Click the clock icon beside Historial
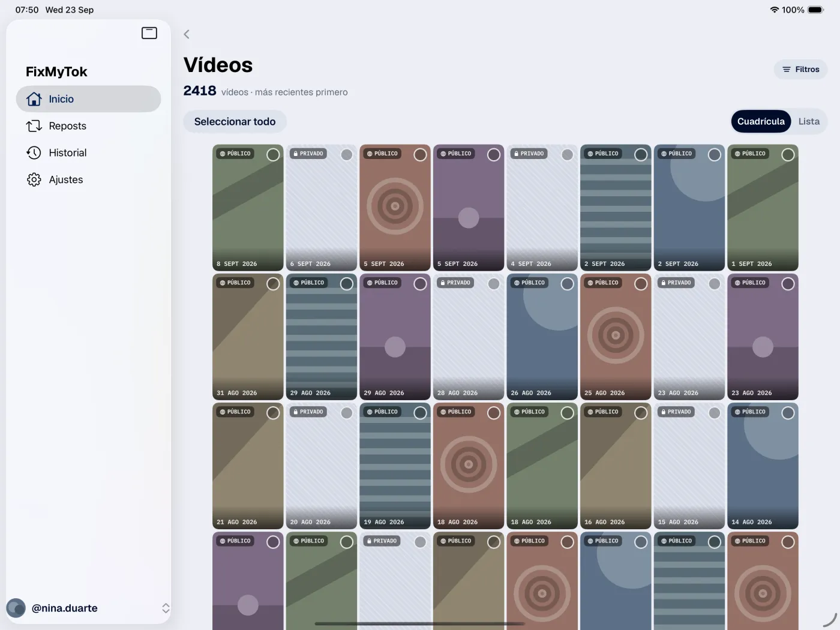 [x=34, y=153]
